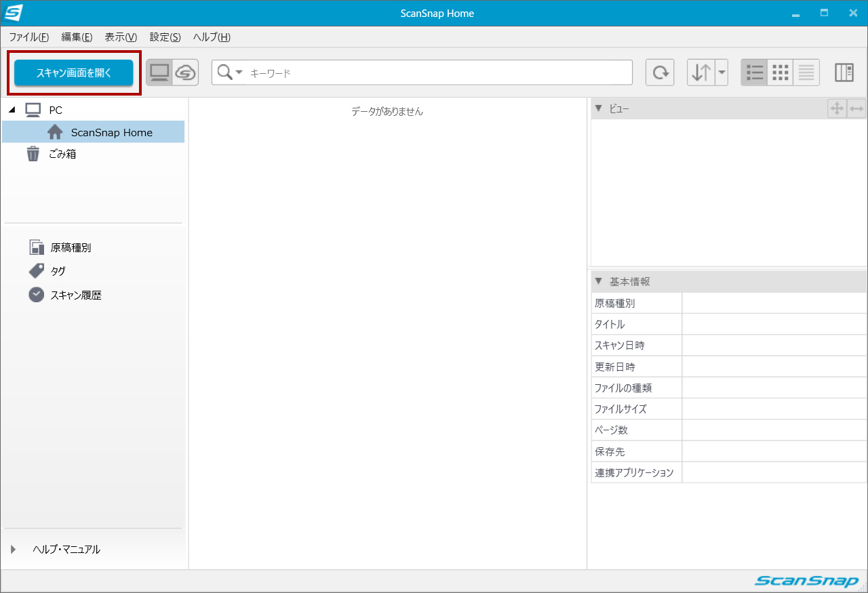The image size is (868, 593).
Task: Switch to detail list view icon
Action: pyautogui.click(x=806, y=73)
